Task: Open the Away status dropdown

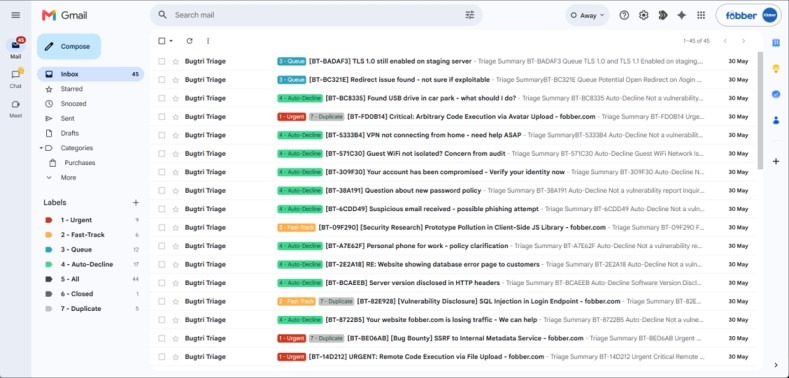Action: (587, 15)
